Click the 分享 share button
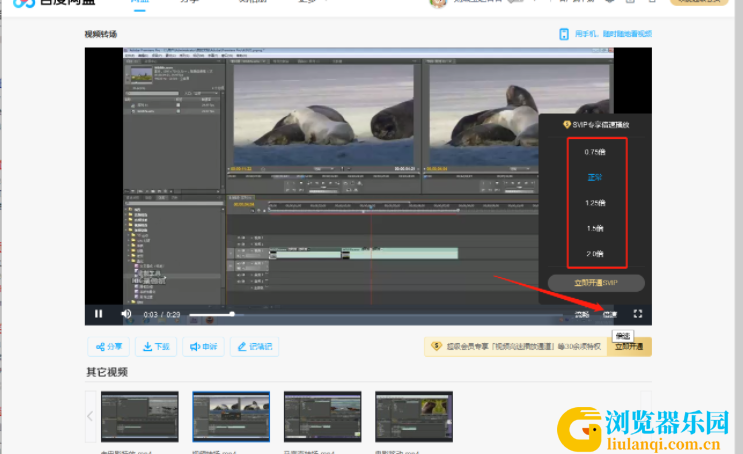 click(x=109, y=346)
